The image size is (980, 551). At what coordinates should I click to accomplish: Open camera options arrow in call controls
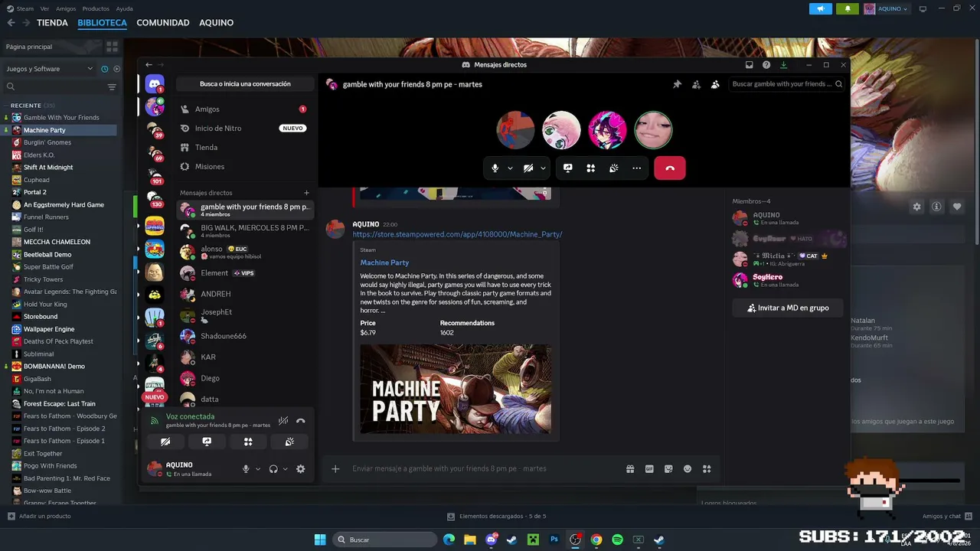coord(543,168)
